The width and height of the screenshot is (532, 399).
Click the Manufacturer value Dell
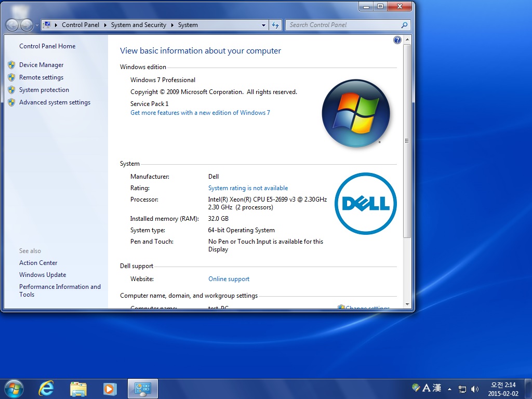coord(214,177)
